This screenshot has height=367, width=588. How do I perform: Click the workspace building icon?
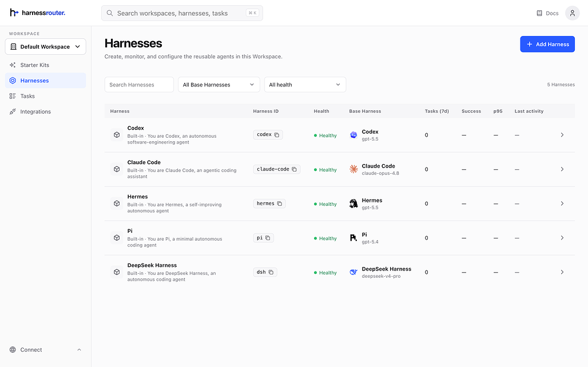(14, 47)
